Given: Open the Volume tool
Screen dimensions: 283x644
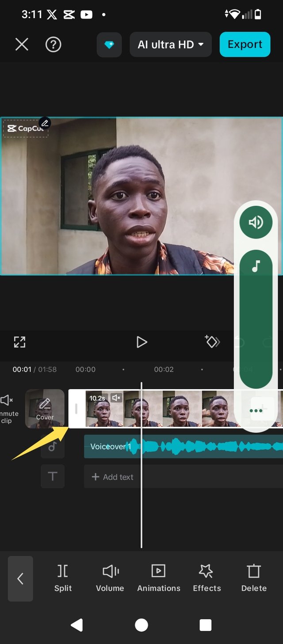Looking at the screenshot, I should point(110,578).
